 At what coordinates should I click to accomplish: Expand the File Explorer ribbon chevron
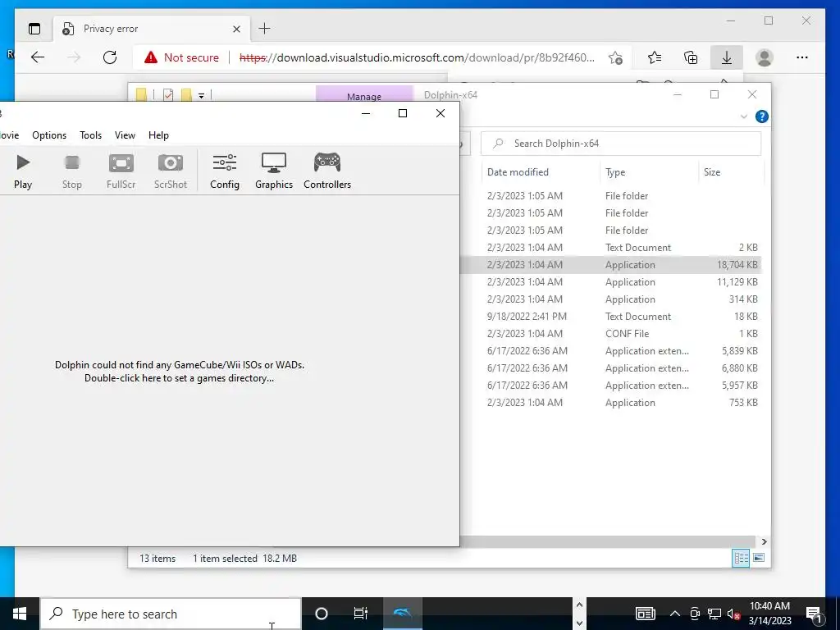(743, 116)
